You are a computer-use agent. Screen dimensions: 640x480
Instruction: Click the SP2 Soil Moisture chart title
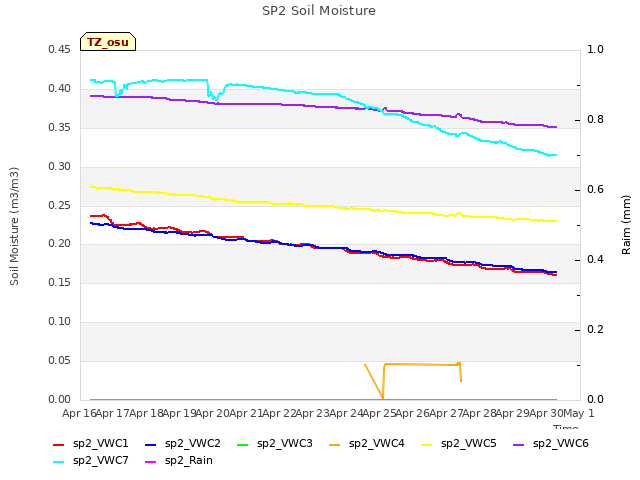point(319,11)
